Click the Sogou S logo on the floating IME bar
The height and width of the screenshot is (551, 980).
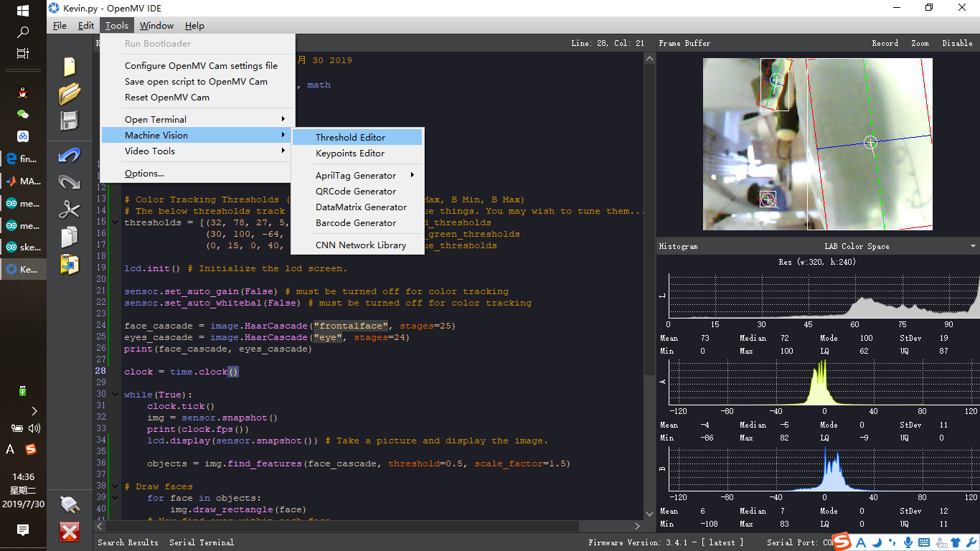(x=842, y=542)
